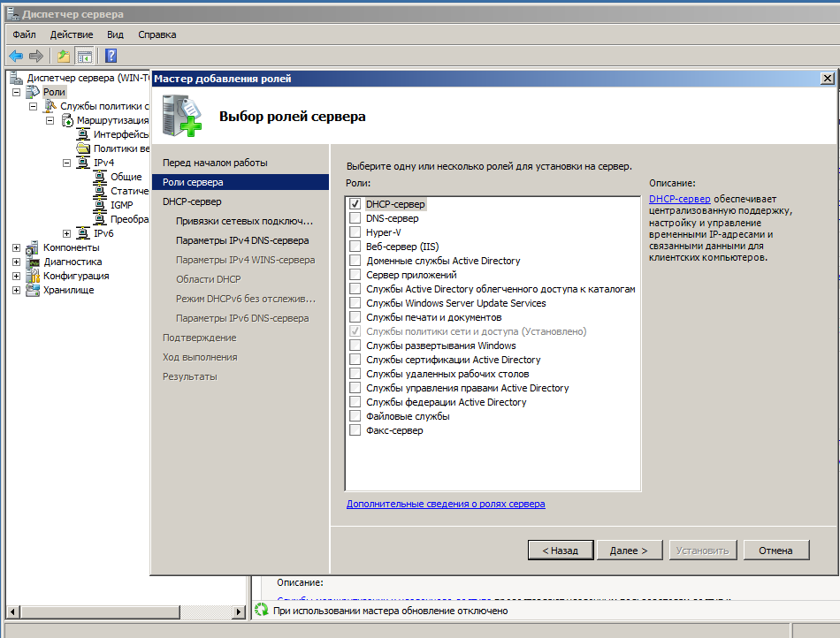840x638 pixels.
Task: Open the Help question mark toolbar icon
Action: 111,57
